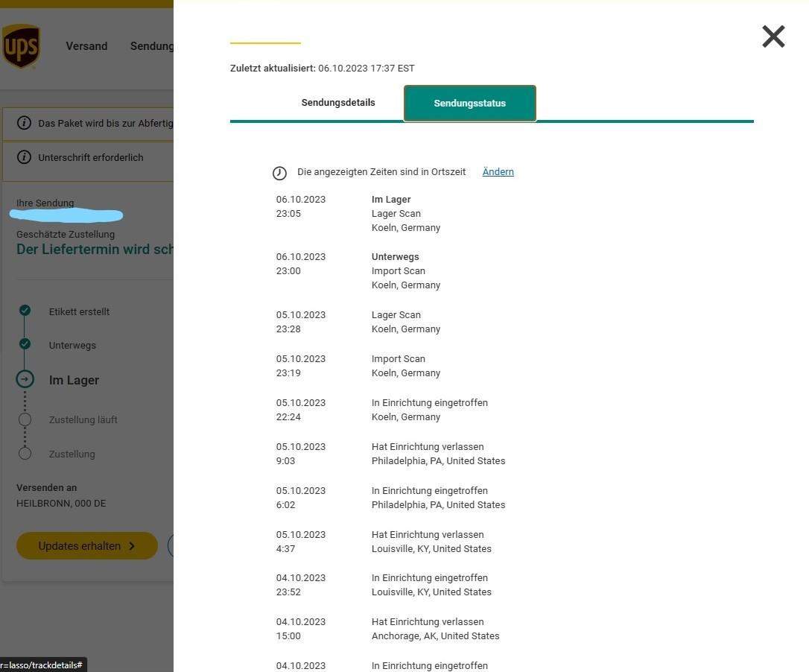Select the "Sendungsstatus" tab
The height and width of the screenshot is (672, 809).
pyautogui.click(x=469, y=103)
